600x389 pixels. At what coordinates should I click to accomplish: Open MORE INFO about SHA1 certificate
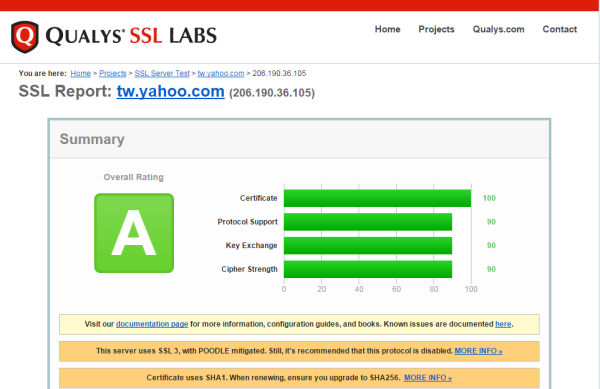(428, 378)
